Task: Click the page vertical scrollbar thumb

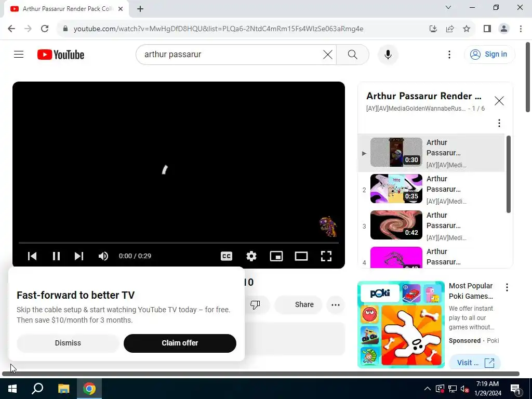Action: point(528,77)
